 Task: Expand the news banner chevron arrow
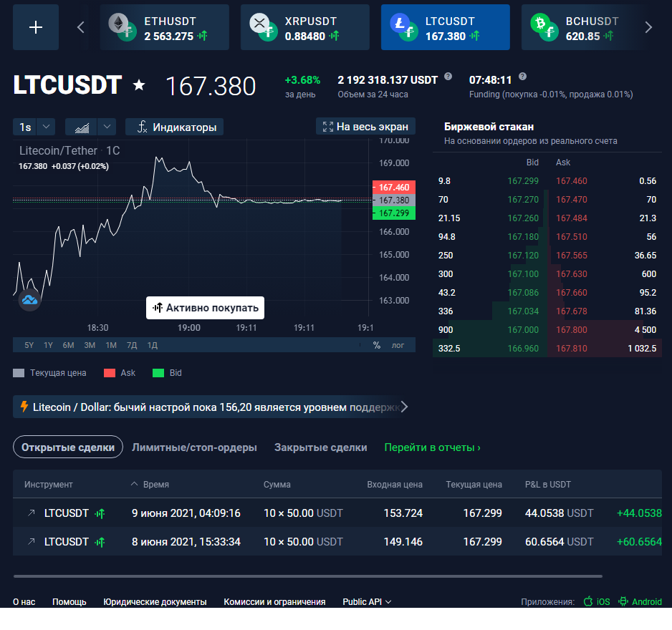(x=404, y=407)
